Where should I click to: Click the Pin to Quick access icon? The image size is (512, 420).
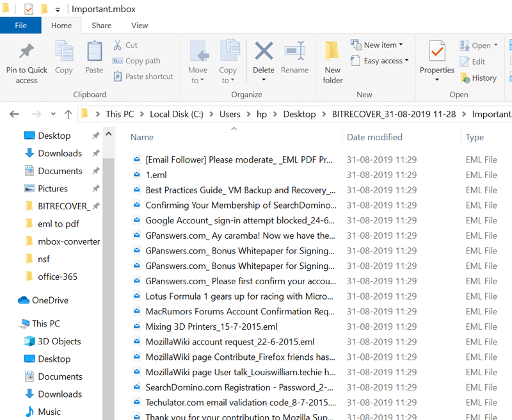point(26,52)
